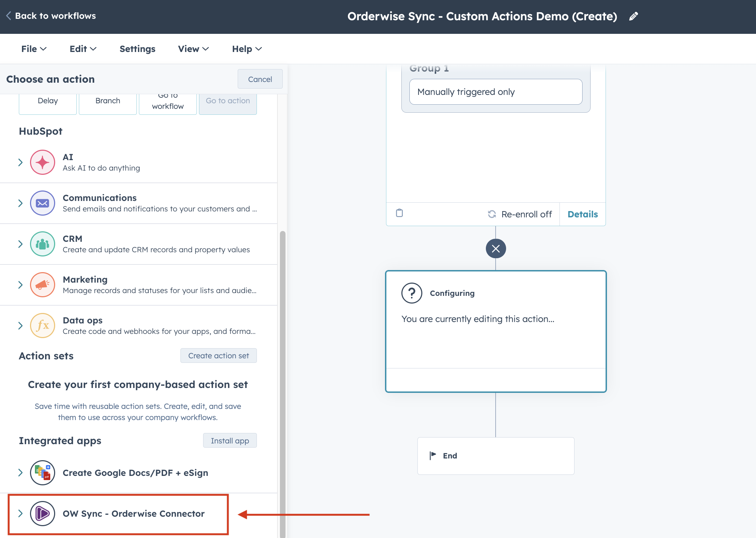Click 'Create and update CRM records' description
756x538 pixels.
point(156,250)
